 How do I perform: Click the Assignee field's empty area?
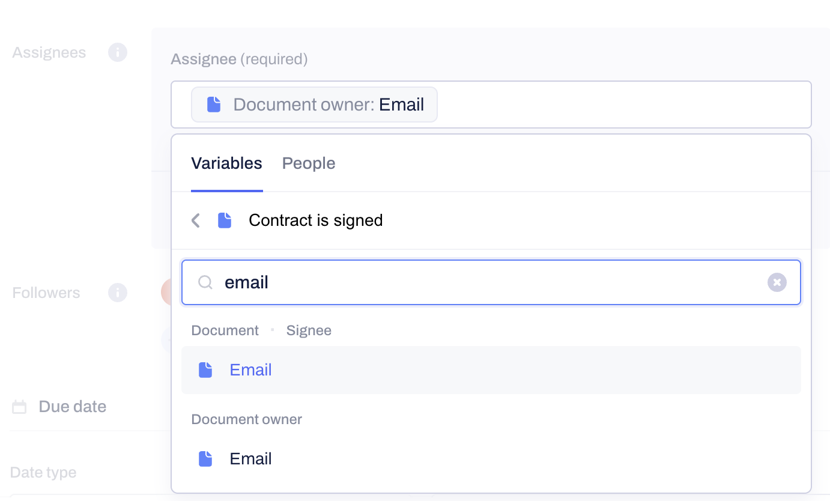pyautogui.click(x=625, y=104)
